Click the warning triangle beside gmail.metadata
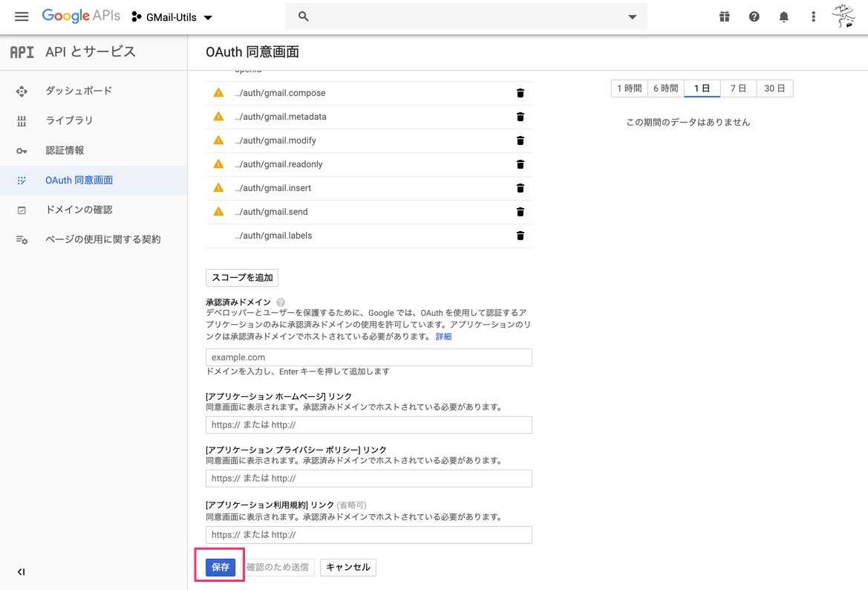Viewport: 868px width, 590px height. pos(218,117)
